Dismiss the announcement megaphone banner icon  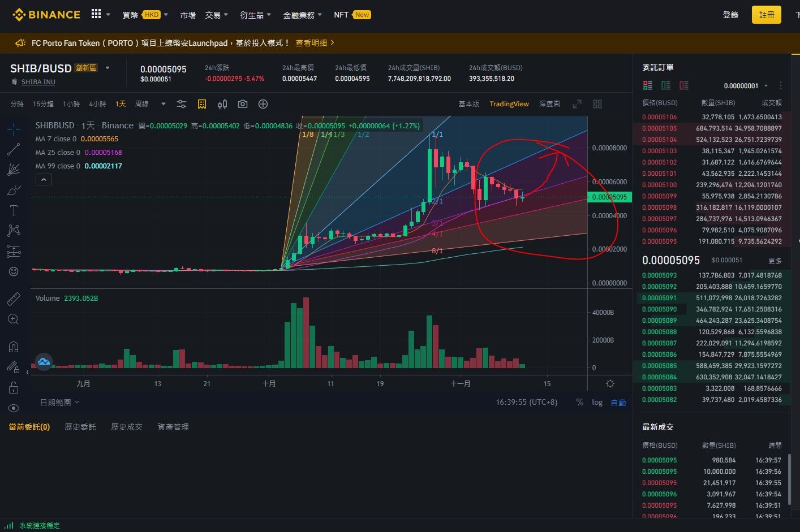pos(20,43)
